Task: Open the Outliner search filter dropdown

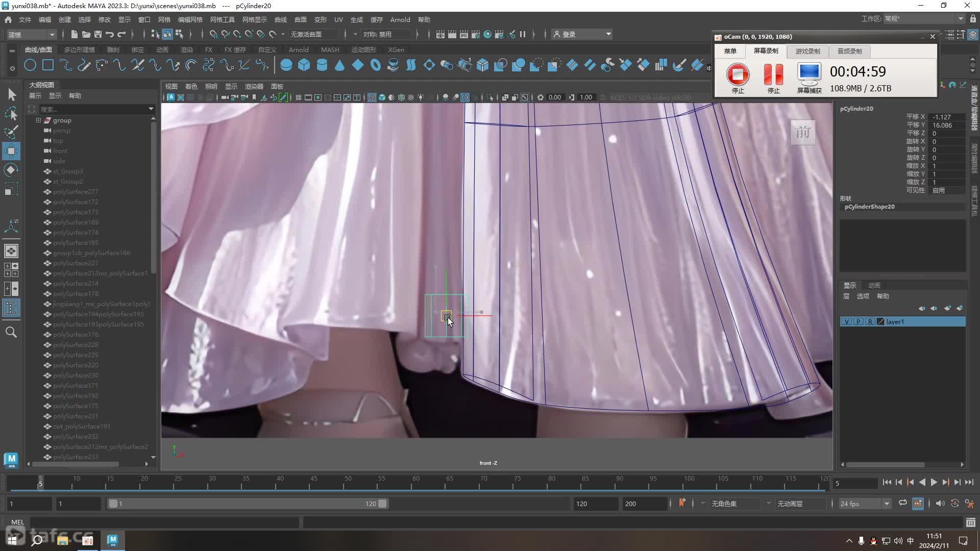Action: [151, 109]
